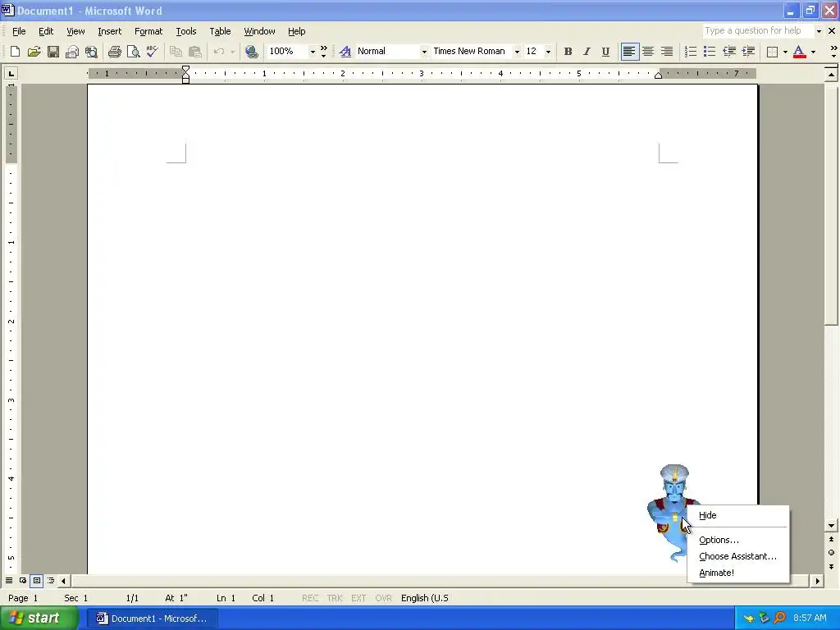Apply the red font color
The height and width of the screenshot is (630, 840).
coord(799,52)
